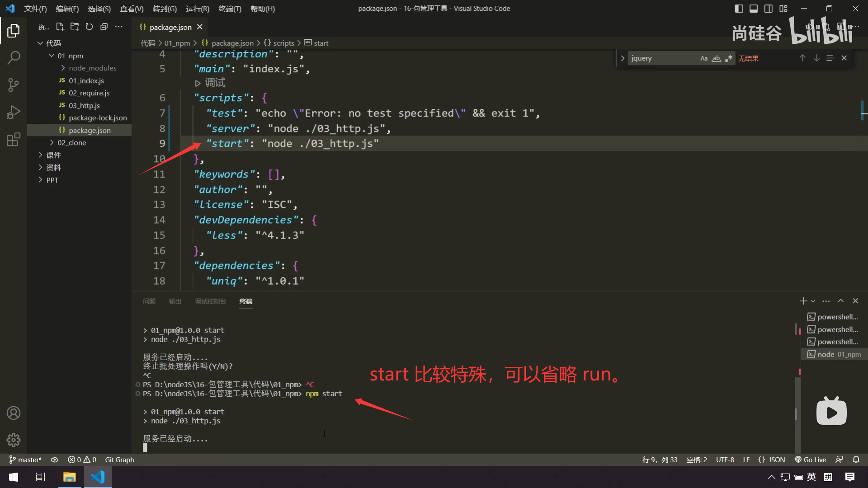Expand the 02_clone folder
Screen dimensions: 868x488
(x=71, y=142)
